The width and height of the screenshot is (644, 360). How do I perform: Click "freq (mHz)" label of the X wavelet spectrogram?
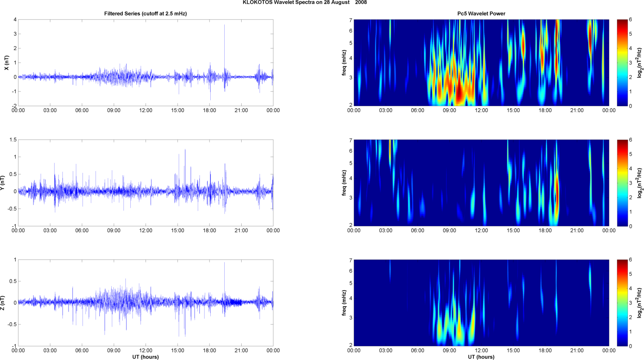pos(344,63)
